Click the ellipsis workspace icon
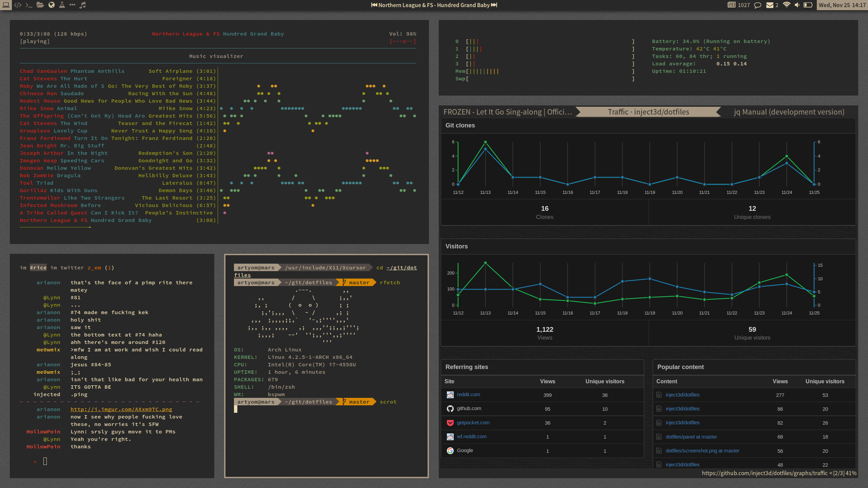 [72, 5]
